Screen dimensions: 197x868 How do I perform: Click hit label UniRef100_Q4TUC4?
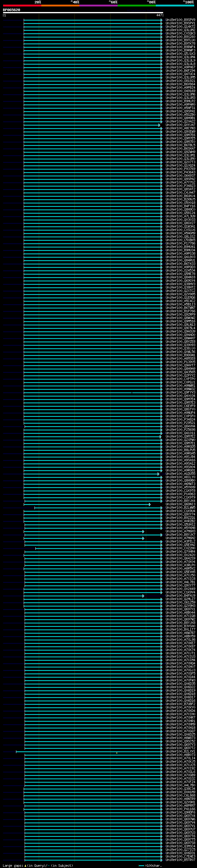pos(180,74)
